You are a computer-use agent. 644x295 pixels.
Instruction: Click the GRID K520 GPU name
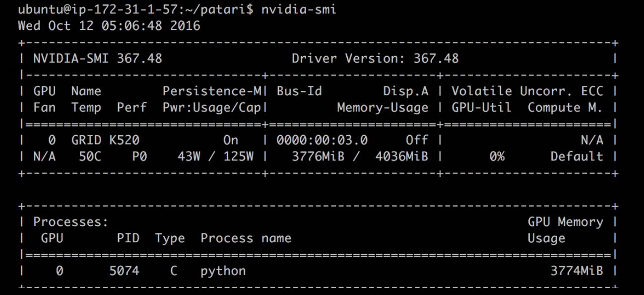(105, 140)
